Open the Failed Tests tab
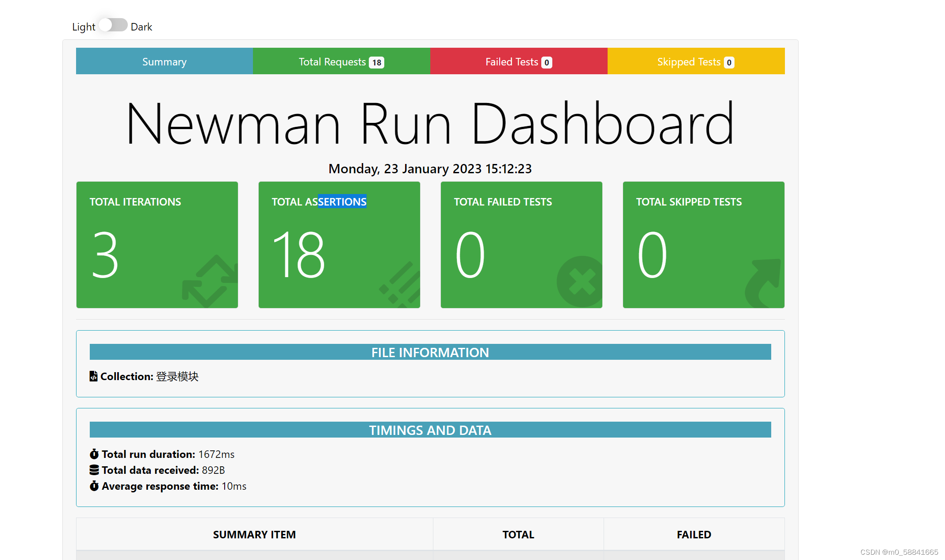The width and height of the screenshot is (945, 560). 519,61
